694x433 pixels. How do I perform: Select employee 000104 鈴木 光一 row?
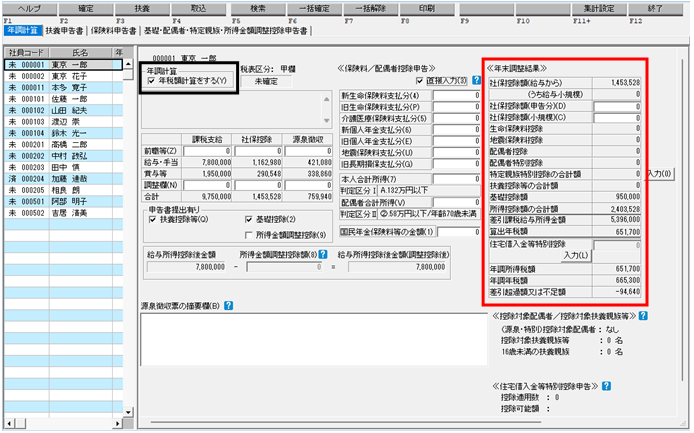63,133
